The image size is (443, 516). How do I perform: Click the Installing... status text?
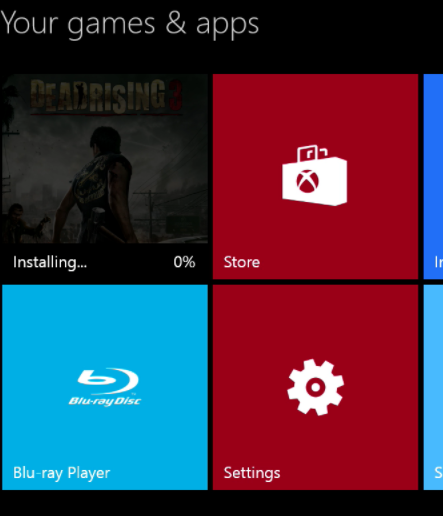pyautogui.click(x=50, y=262)
